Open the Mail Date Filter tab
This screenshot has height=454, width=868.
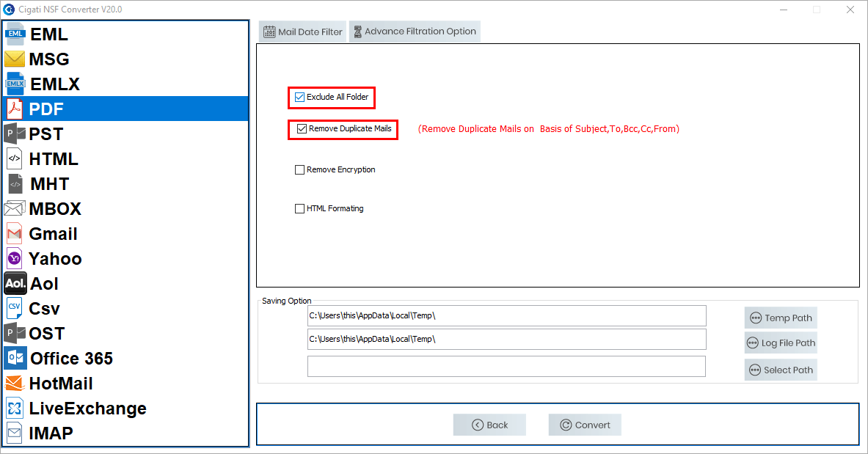tap(303, 32)
